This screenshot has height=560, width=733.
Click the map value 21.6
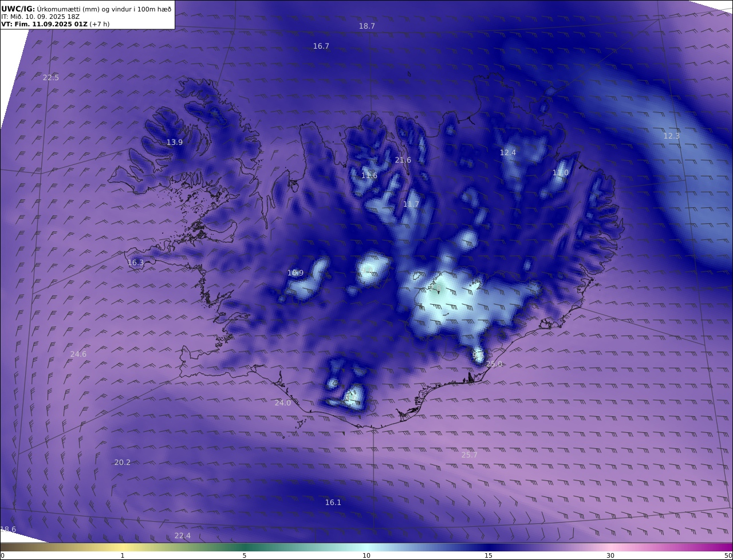403,160
